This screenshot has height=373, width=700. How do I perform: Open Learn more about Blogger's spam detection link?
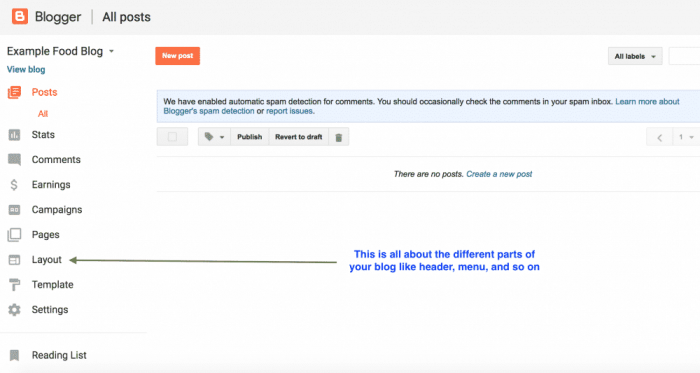[x=647, y=102]
